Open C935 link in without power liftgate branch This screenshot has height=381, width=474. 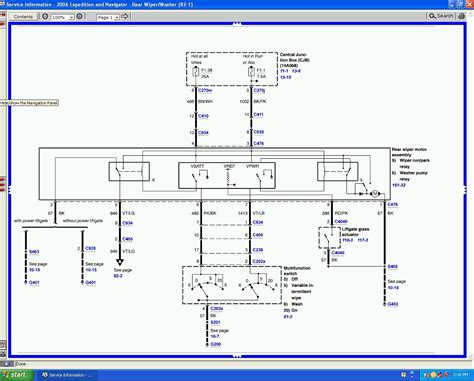tap(90, 248)
